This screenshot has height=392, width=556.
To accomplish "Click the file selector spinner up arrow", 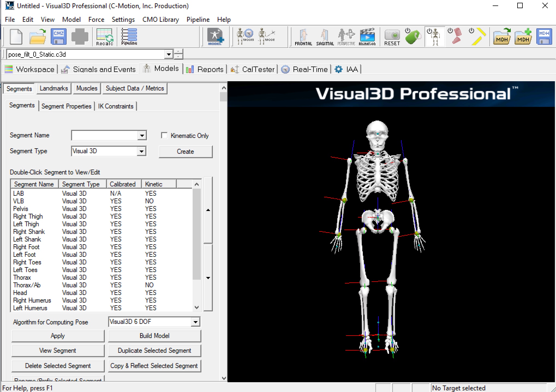I will click(x=178, y=52).
